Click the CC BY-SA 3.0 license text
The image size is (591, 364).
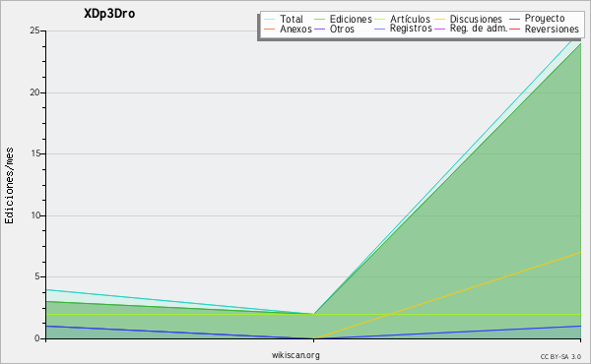click(x=560, y=357)
